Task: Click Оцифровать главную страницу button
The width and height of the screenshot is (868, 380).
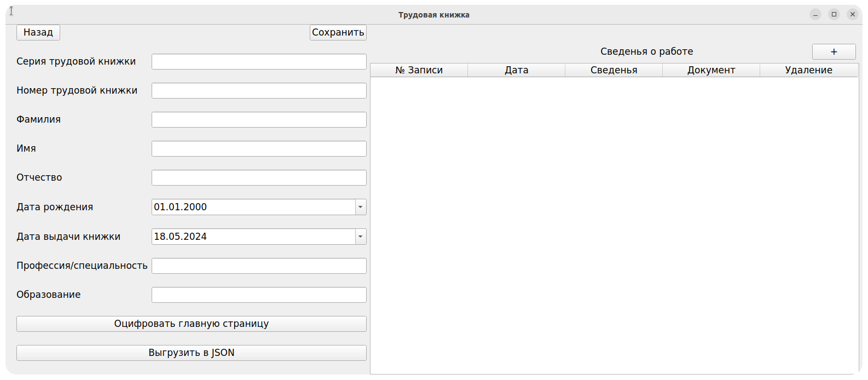Action: click(x=192, y=324)
